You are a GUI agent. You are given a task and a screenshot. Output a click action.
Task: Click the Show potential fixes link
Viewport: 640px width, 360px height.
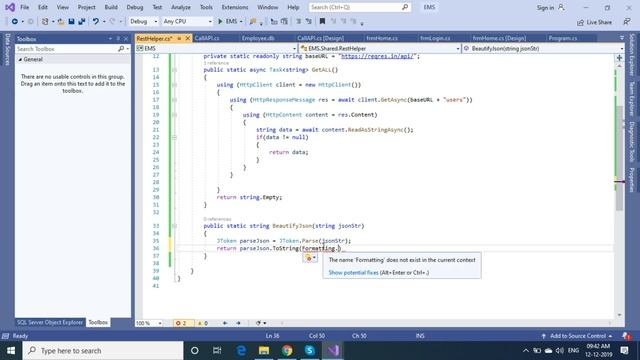click(x=353, y=273)
